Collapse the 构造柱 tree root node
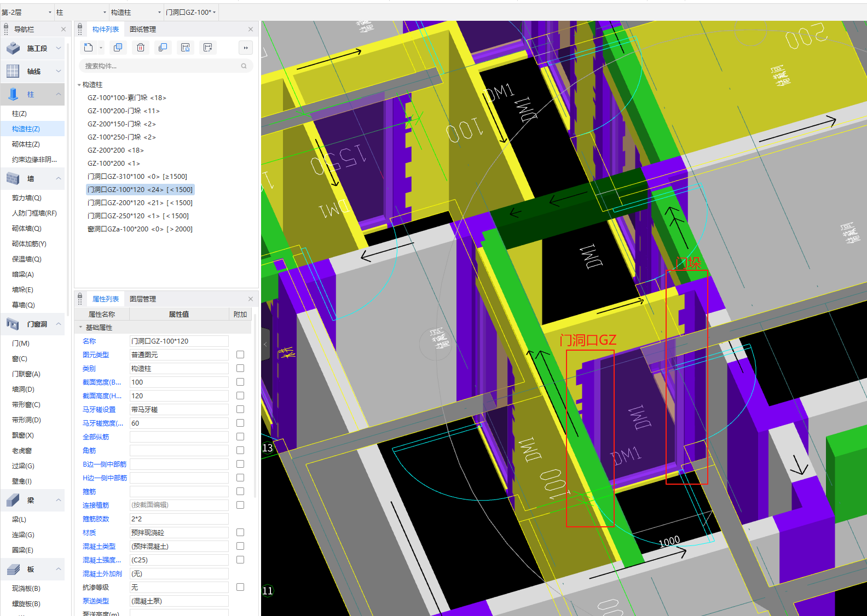Viewport: 867px width, 616px height. coord(79,85)
